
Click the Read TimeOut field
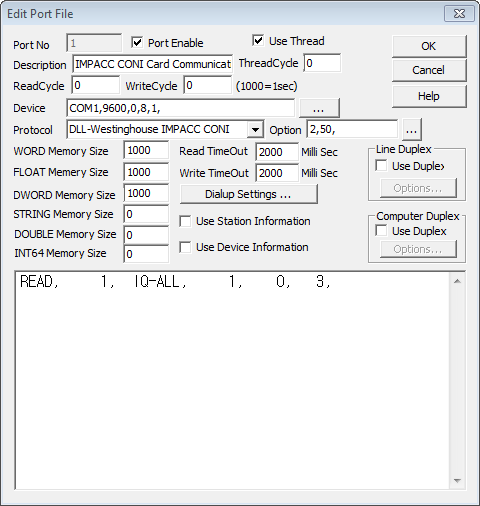(277, 152)
